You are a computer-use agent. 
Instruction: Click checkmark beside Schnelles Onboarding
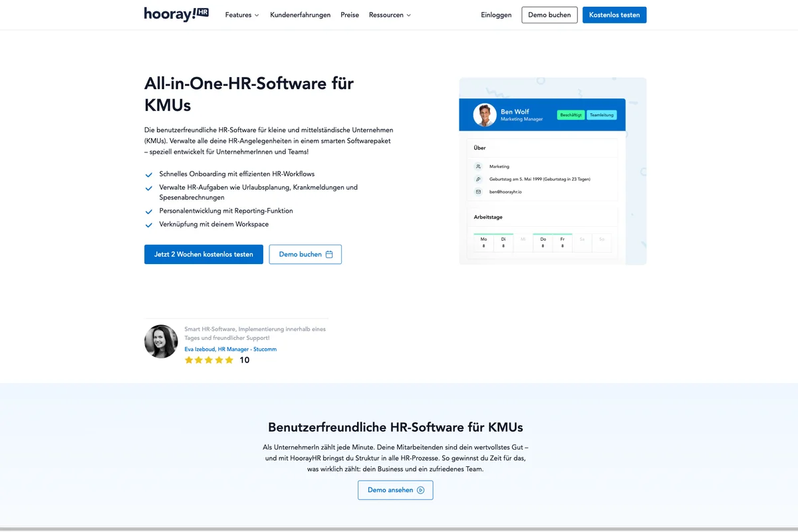tap(148, 175)
